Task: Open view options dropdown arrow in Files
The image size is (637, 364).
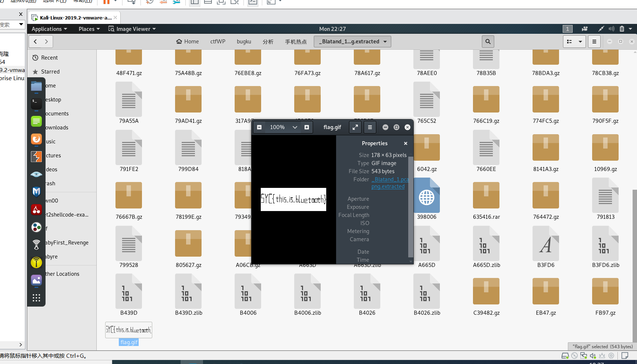Action: (x=580, y=42)
